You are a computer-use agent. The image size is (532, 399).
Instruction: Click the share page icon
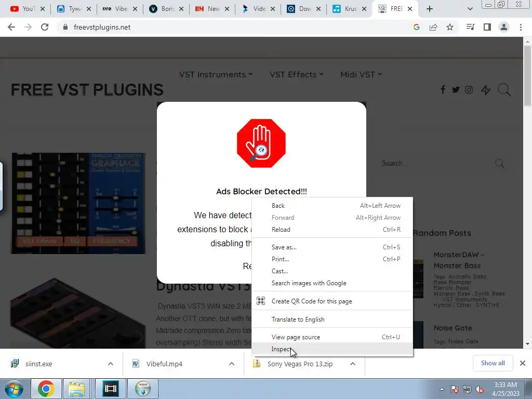coord(433,27)
